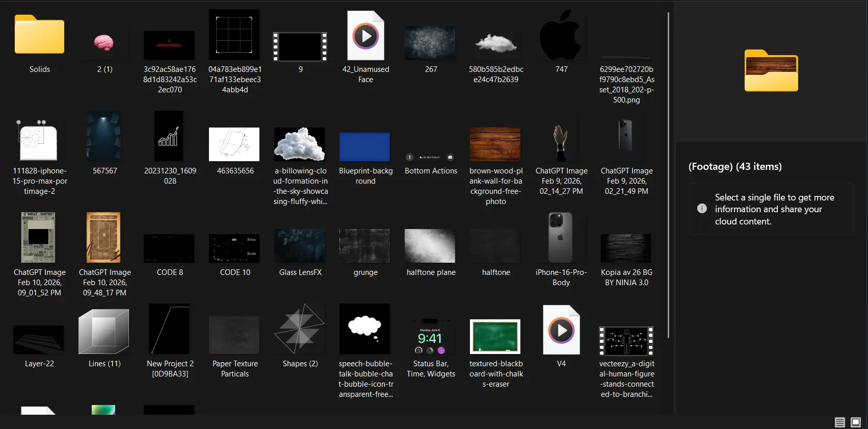The width and height of the screenshot is (868, 429).
Task: Open the Solids folder
Action: (39, 35)
